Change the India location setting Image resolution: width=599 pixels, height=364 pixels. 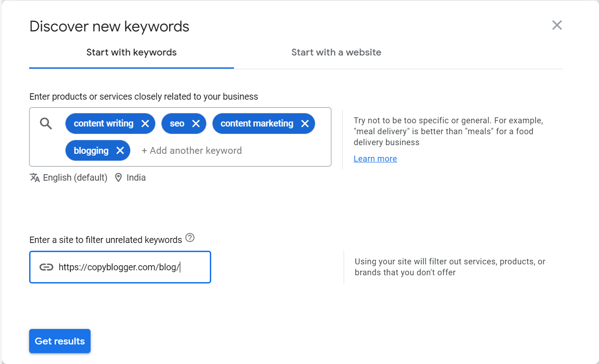pos(136,178)
